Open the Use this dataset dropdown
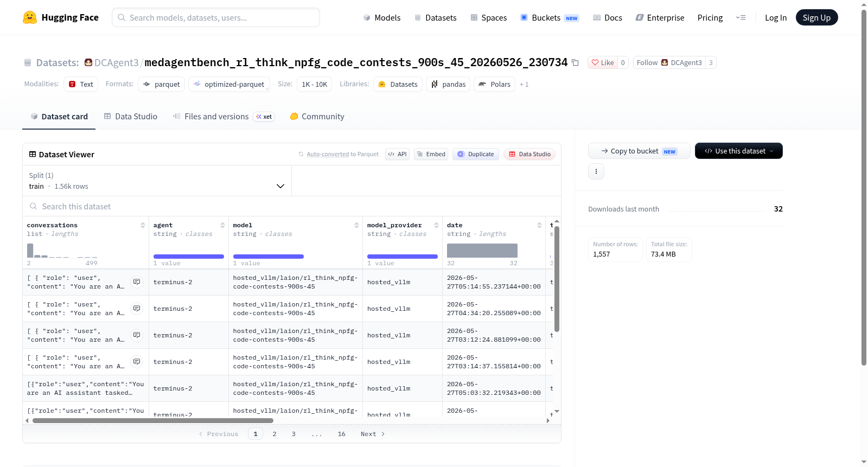 [x=739, y=151]
